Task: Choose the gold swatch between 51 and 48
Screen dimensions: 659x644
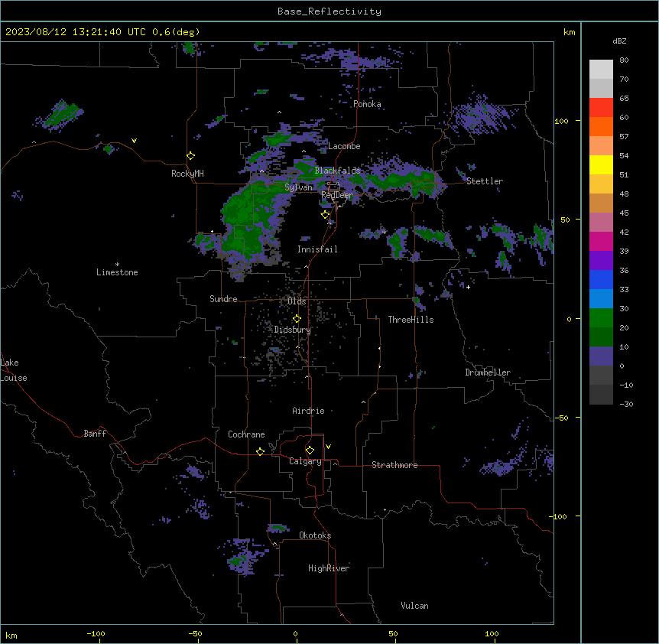Action: [x=601, y=184]
